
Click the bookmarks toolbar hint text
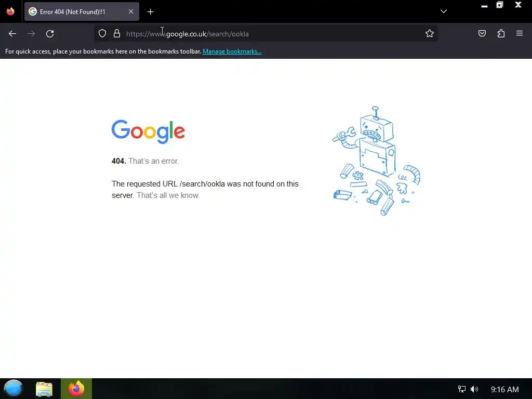coord(103,51)
